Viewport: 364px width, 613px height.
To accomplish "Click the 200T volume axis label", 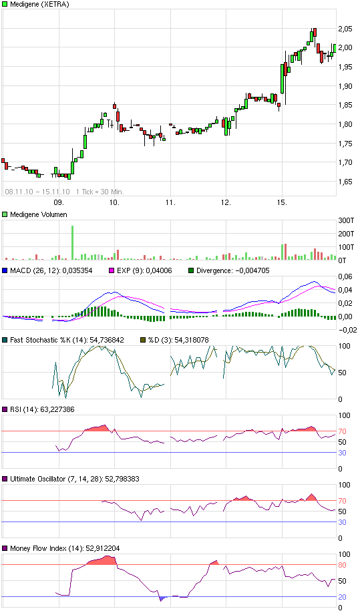I will coord(346,234).
